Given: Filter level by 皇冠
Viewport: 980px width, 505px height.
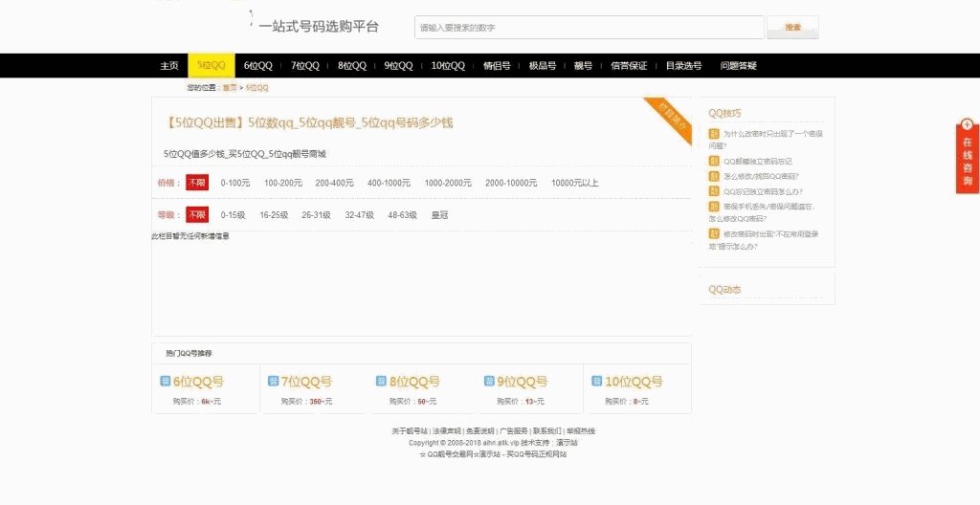Looking at the screenshot, I should [x=439, y=215].
